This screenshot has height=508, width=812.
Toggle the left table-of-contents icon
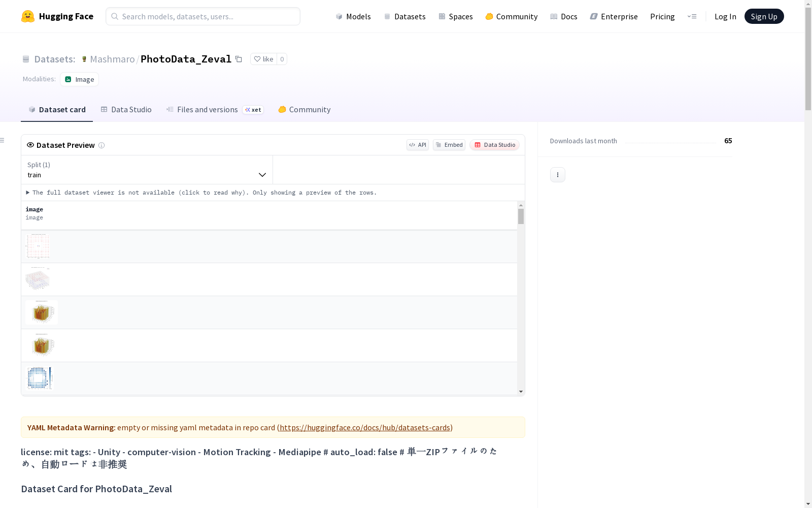coord(3,140)
